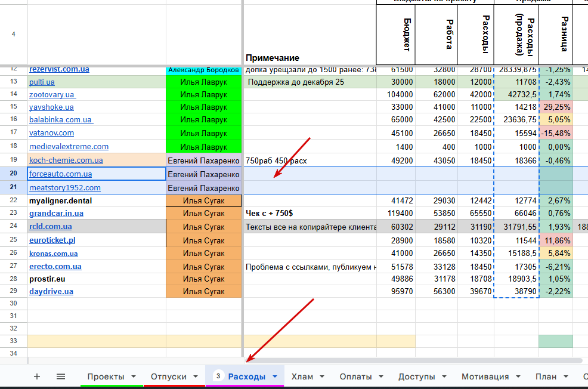The image size is (588, 389).
Task: Select the Расходы sheet tab
Action: coord(246,376)
